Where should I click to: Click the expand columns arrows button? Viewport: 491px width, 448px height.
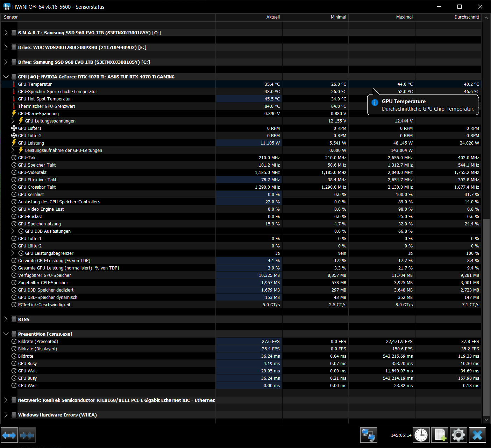pyautogui.click(x=9, y=435)
